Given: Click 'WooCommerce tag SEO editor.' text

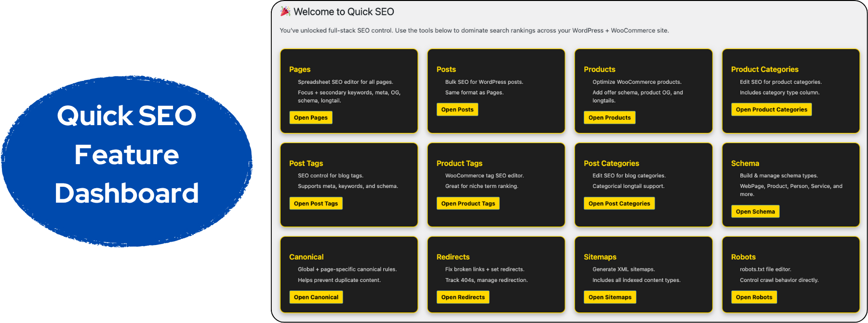Looking at the screenshot, I should 484,176.
